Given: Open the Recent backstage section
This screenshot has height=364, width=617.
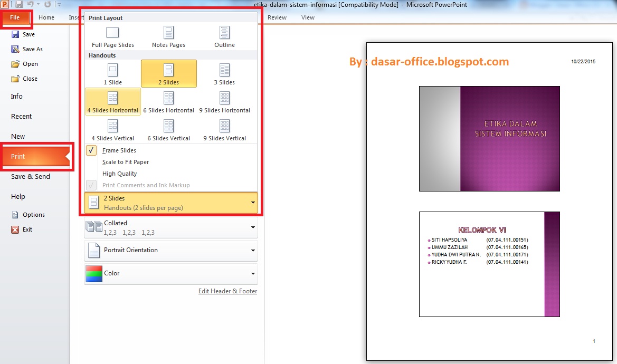Looking at the screenshot, I should click(21, 117).
